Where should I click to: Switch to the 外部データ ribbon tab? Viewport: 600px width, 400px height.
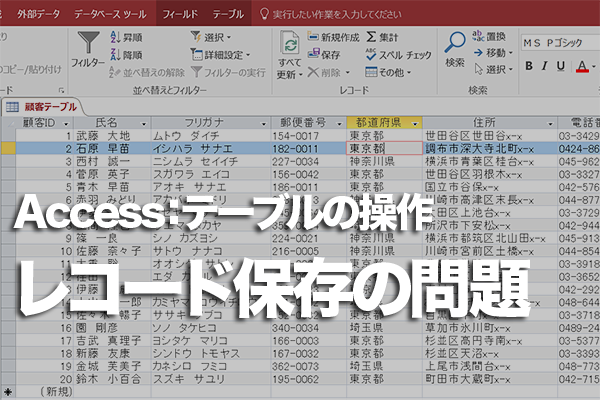click(x=39, y=14)
